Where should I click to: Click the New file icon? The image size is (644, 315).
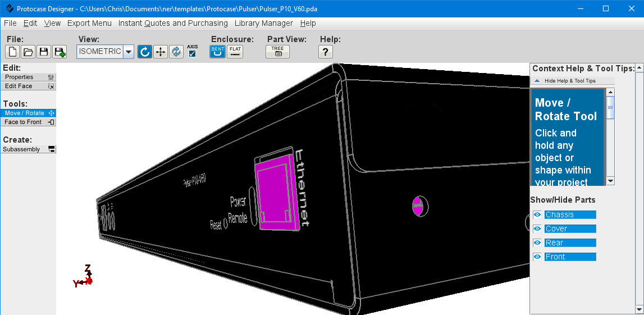pyautogui.click(x=12, y=52)
